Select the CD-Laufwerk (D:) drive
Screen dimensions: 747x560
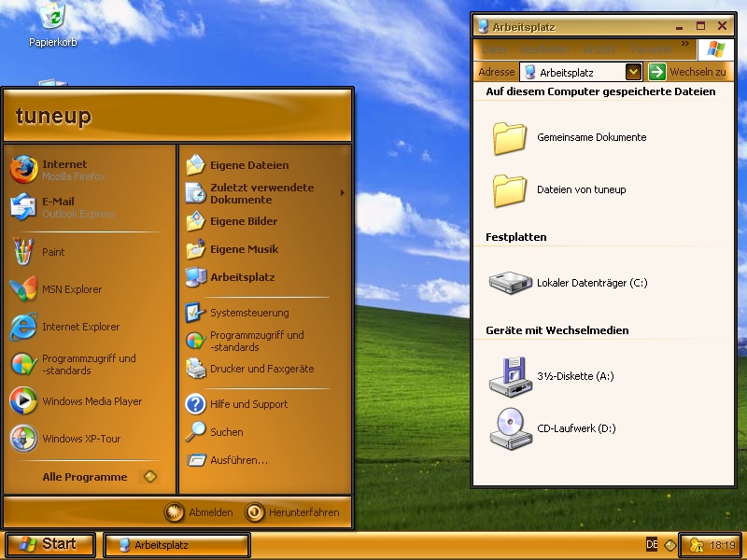click(x=553, y=428)
